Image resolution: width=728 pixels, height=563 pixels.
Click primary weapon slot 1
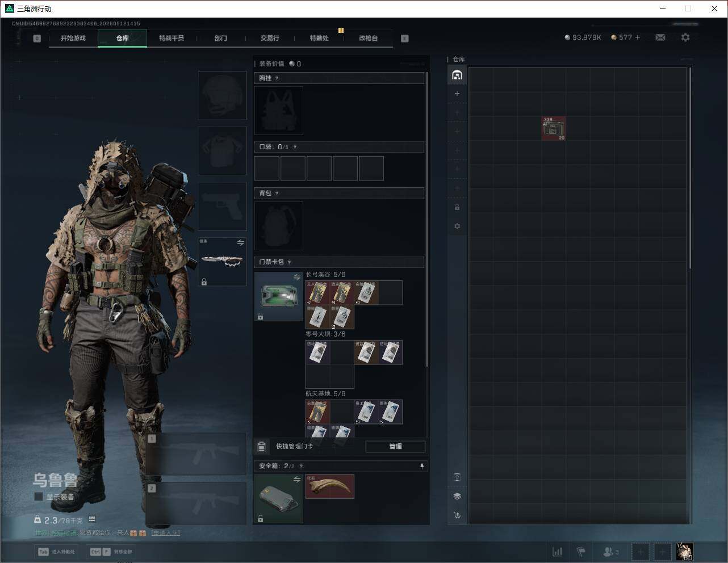pos(196,453)
